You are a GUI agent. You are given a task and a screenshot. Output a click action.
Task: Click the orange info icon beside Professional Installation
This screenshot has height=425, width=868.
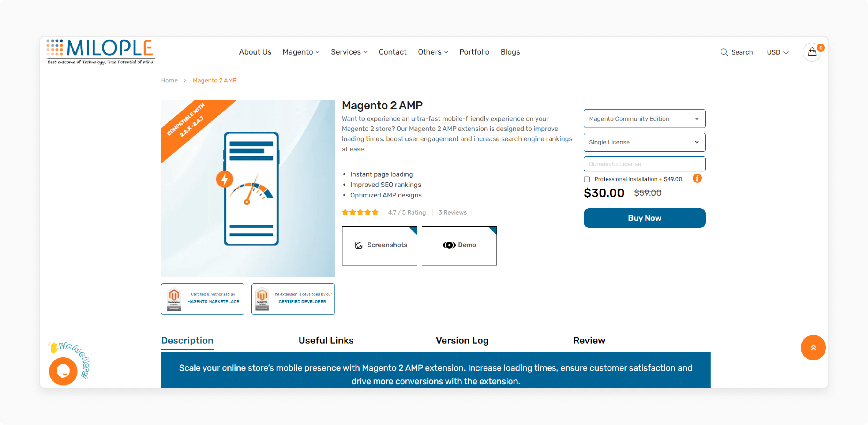[x=697, y=178]
